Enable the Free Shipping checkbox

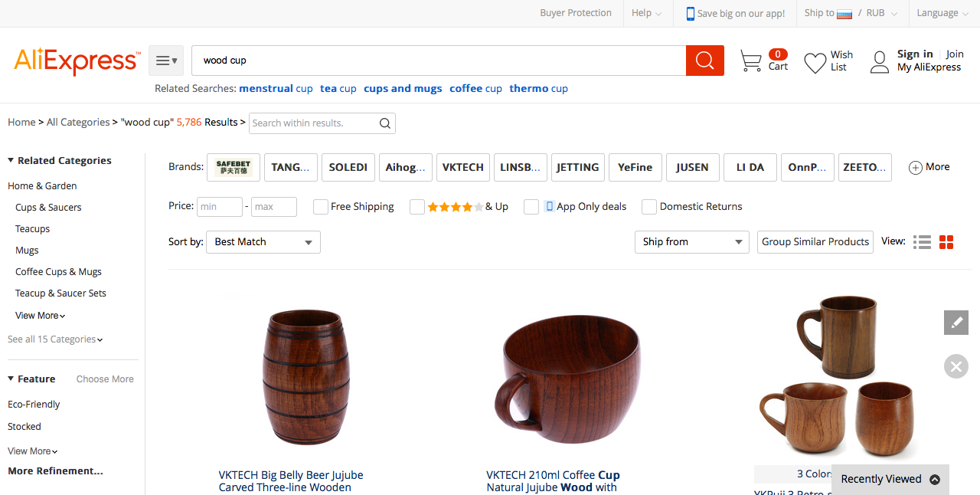[x=321, y=207]
